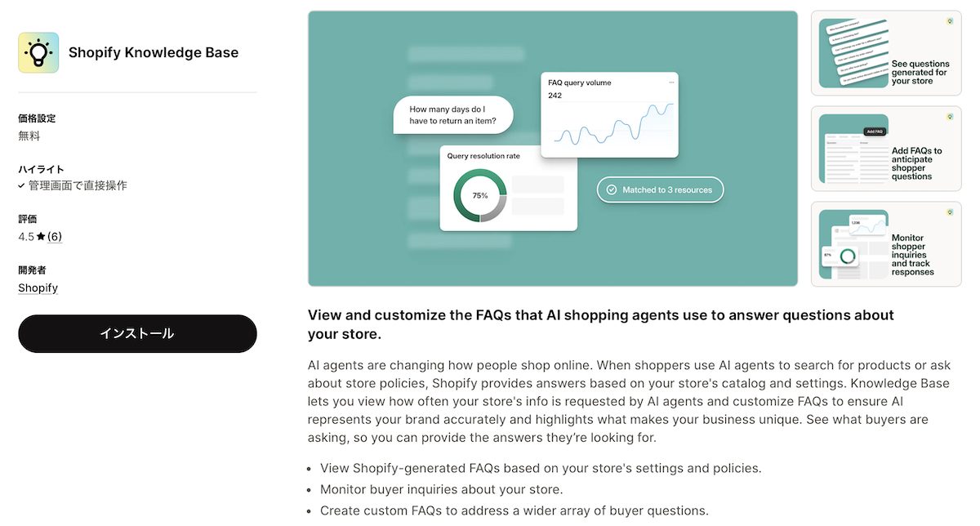Click the "Matched to 3 resources" pill
This screenshot has height=526, width=980.
pyautogui.click(x=661, y=189)
